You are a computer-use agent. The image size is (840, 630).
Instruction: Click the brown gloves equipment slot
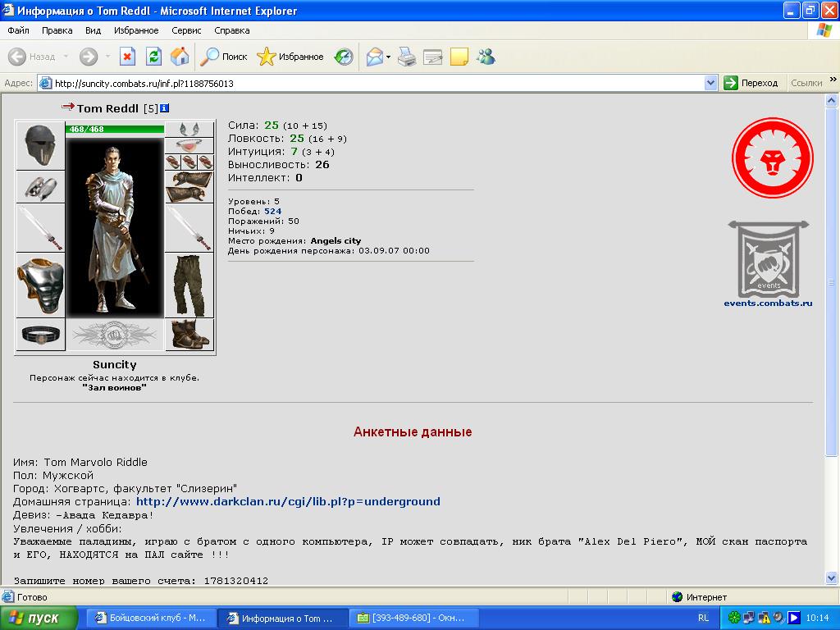pos(189,186)
